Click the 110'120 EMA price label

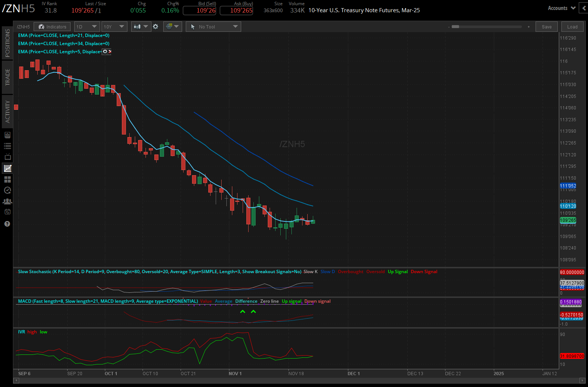568,206
